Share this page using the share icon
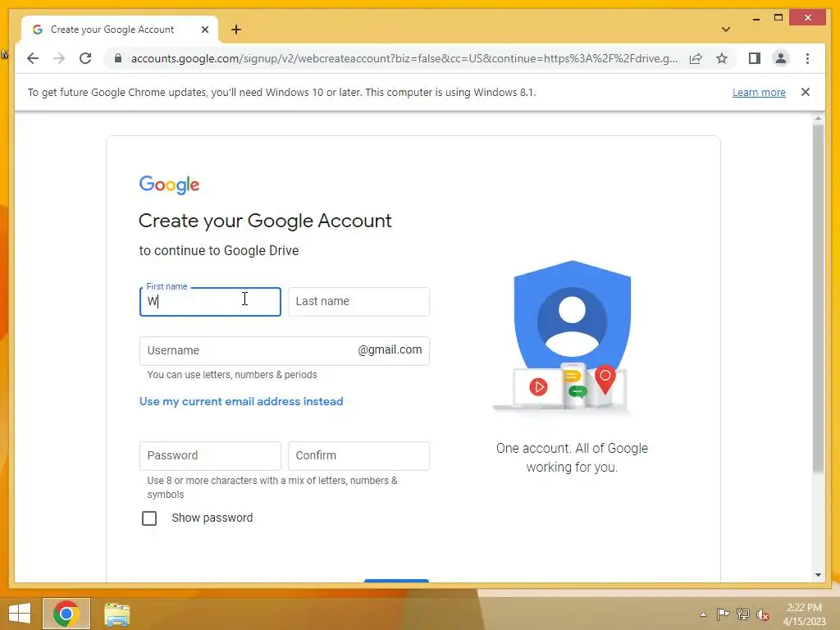 tap(696, 58)
